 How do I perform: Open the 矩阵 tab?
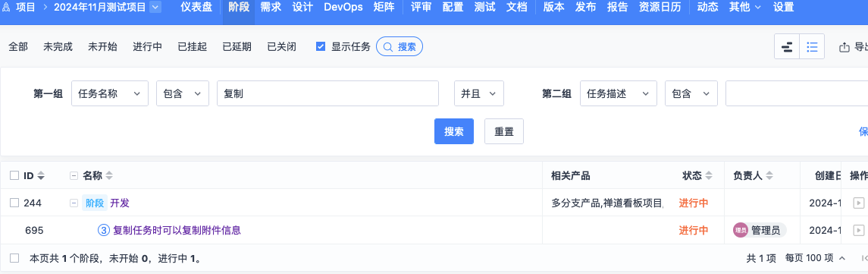point(384,8)
